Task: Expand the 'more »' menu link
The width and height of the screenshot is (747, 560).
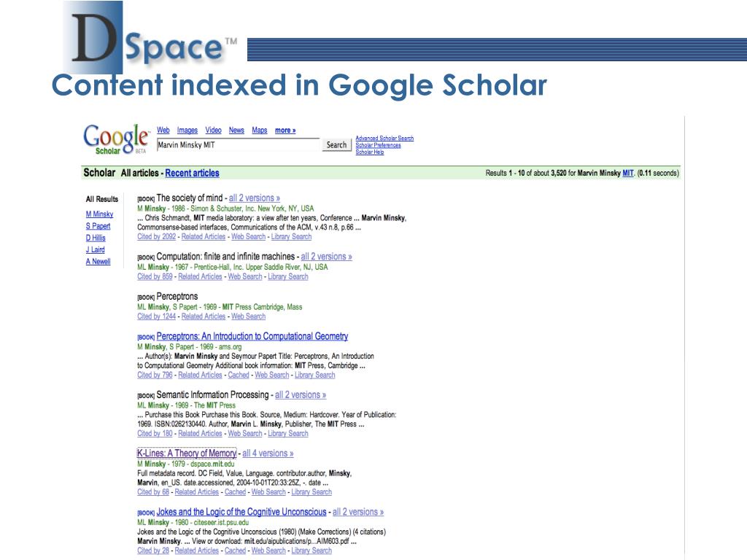Action: pos(285,130)
